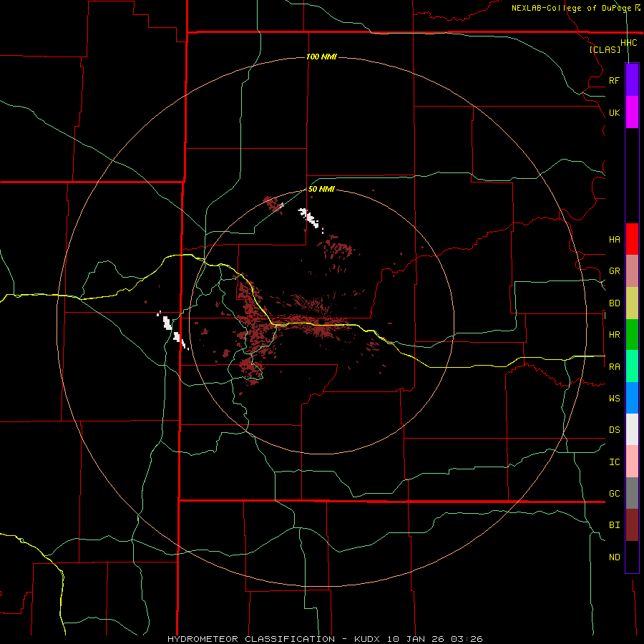Click the magenta UK legend swatch
Image resolution: width=644 pixels, height=644 pixels.
pos(632,112)
